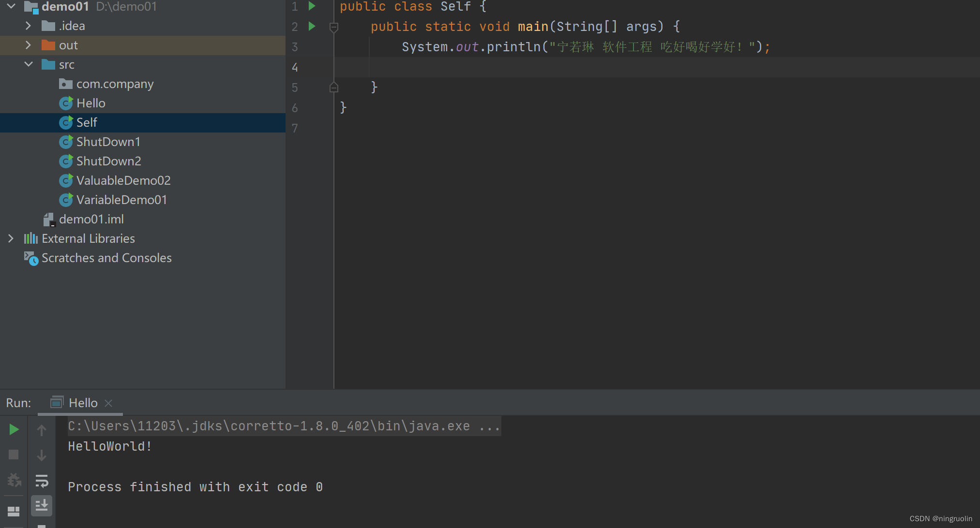Expand the out folder node
The image size is (980, 528).
tap(28, 45)
